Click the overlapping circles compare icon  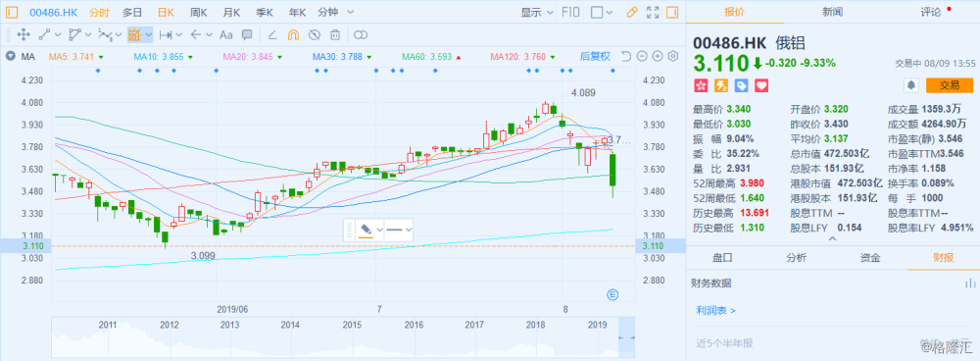coord(361,35)
